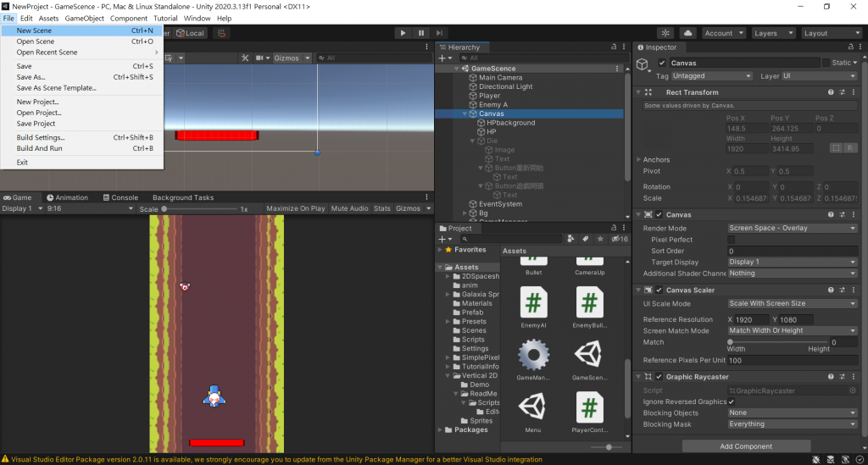Open the Tag Untagged dropdown
The width and height of the screenshot is (868, 465).
[x=711, y=76]
